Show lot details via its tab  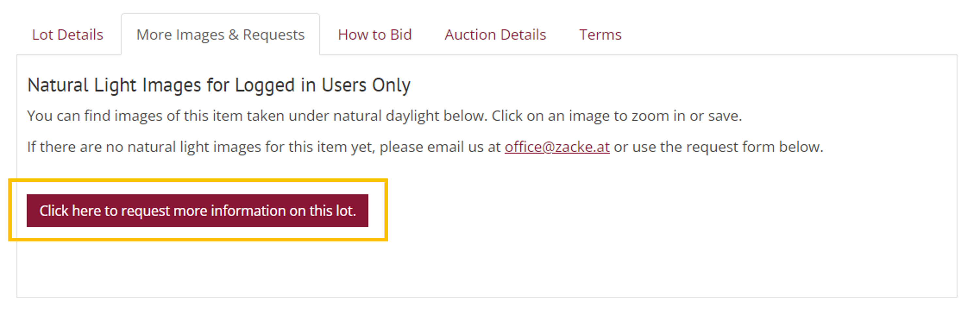(x=67, y=35)
